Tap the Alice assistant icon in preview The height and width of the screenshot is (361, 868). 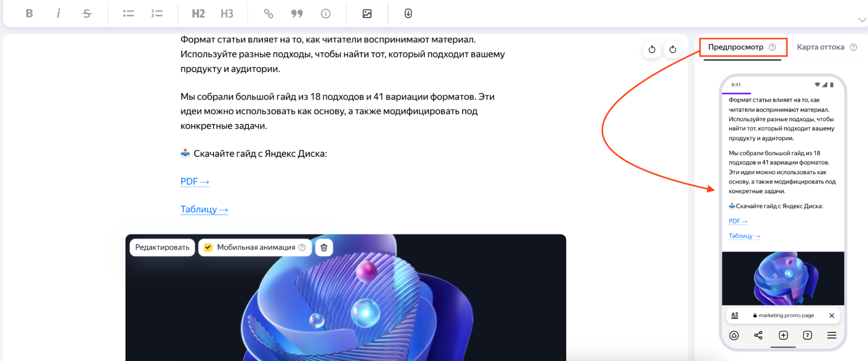734,335
